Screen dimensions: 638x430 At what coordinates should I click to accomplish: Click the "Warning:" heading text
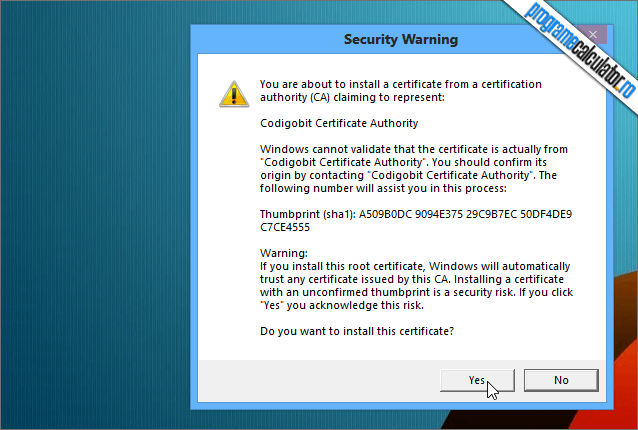point(284,253)
